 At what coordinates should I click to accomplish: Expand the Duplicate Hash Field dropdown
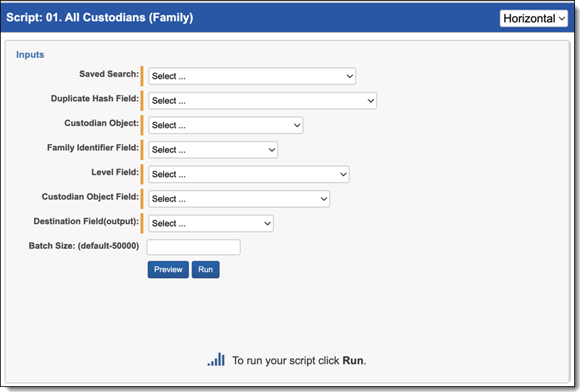[x=262, y=101]
